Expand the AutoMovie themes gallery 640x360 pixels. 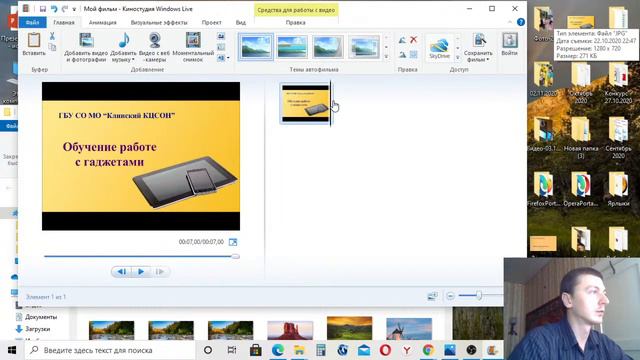[386, 57]
